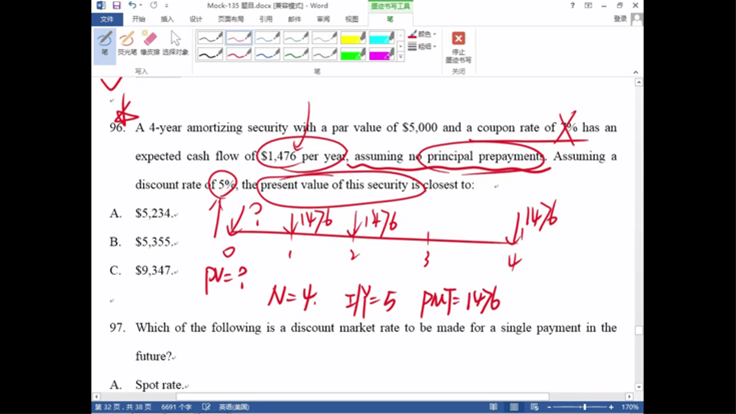The image size is (736, 414).
Task: Pick the yellow highlighter pen style
Action: [353, 38]
